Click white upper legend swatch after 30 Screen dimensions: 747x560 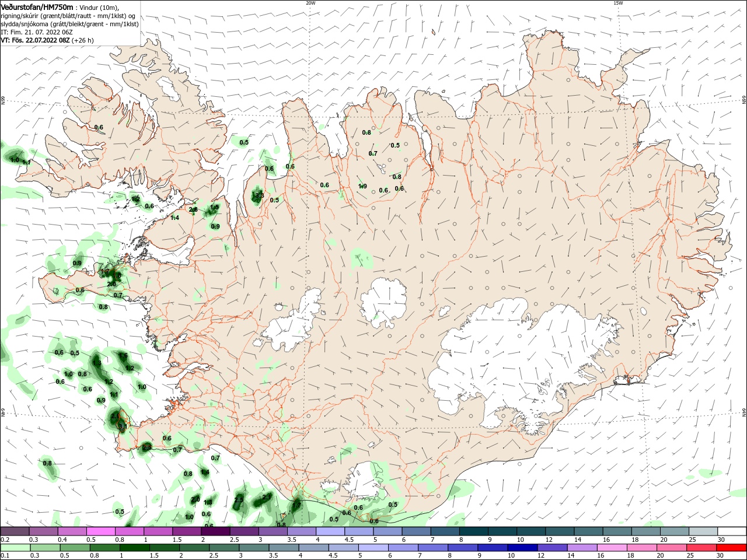[x=732, y=531]
